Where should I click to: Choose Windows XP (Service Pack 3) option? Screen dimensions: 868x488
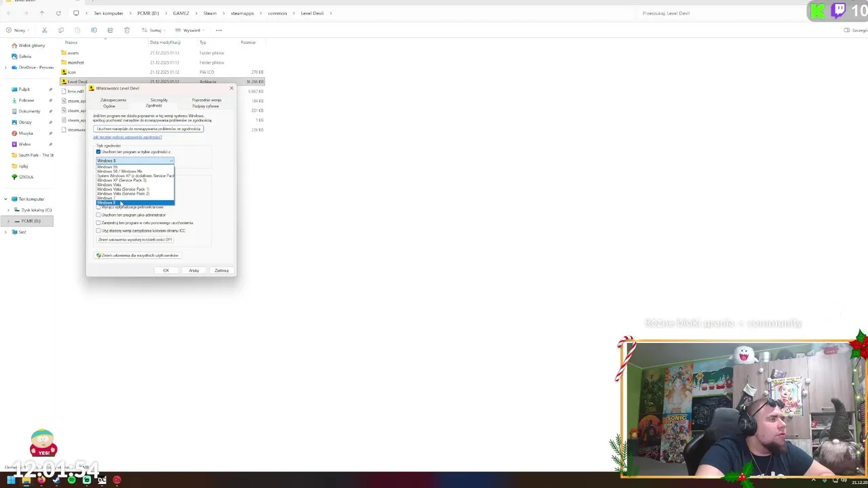coord(135,180)
